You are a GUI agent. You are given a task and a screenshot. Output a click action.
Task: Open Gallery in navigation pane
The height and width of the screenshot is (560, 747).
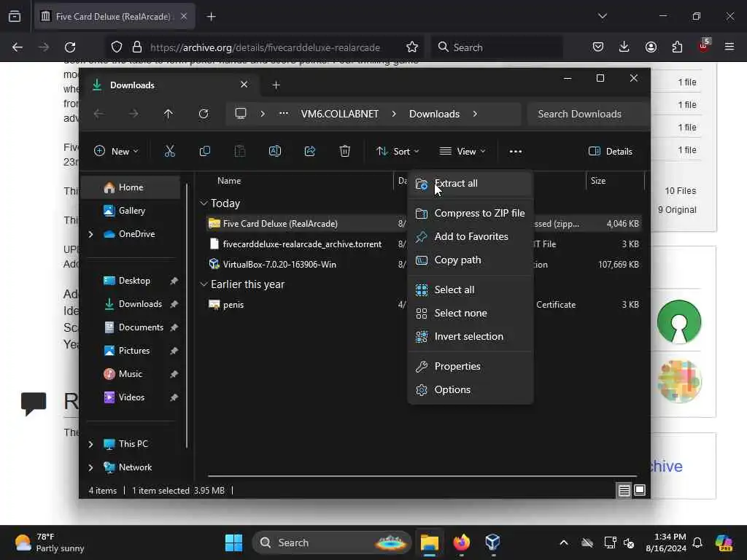coord(132,211)
